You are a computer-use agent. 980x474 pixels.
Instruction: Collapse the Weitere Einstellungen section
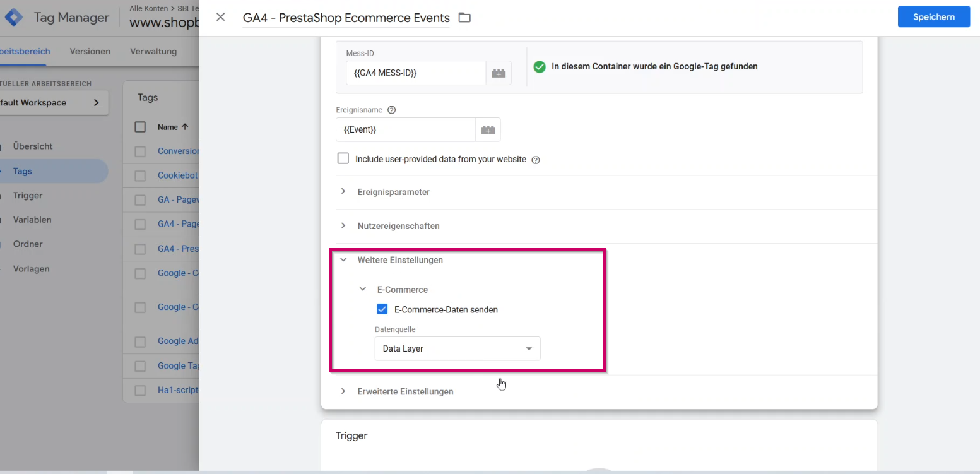tap(400, 260)
